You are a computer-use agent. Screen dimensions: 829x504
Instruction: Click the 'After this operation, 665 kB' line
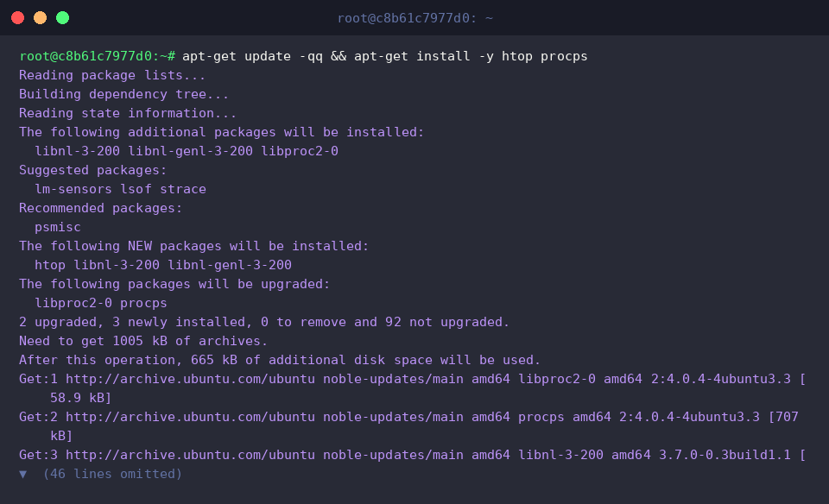click(x=280, y=360)
